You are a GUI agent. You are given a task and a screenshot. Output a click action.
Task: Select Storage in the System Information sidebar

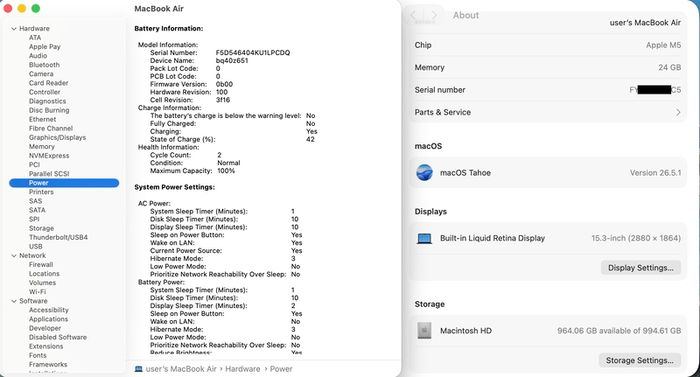point(42,228)
